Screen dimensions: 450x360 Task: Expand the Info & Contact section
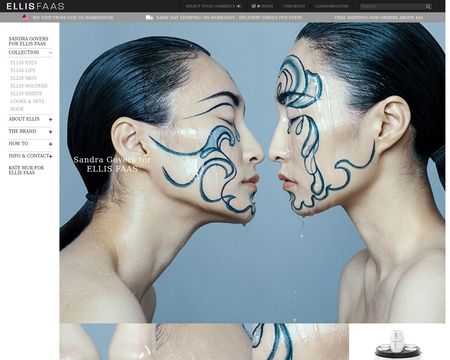pyautogui.click(x=51, y=156)
